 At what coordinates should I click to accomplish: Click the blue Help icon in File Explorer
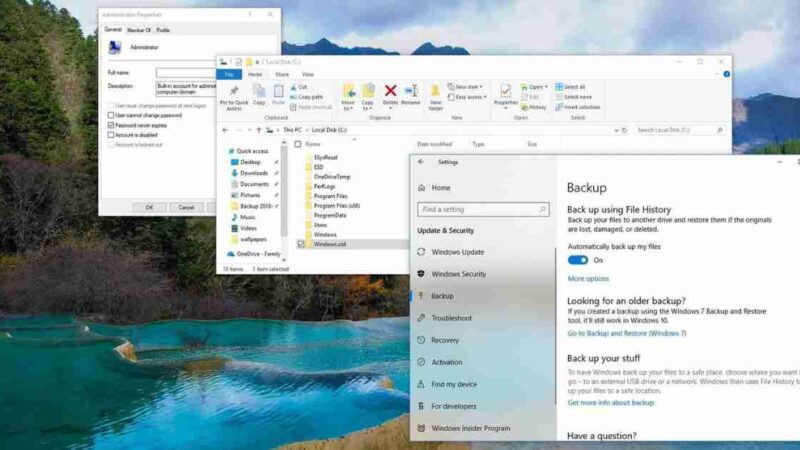(727, 74)
